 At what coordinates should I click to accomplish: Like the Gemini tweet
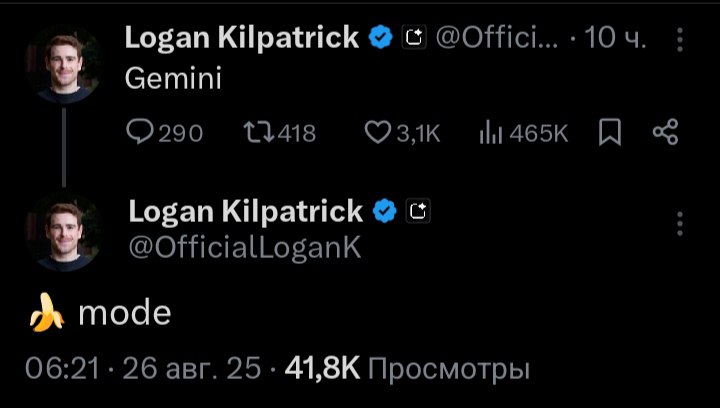click(401, 133)
